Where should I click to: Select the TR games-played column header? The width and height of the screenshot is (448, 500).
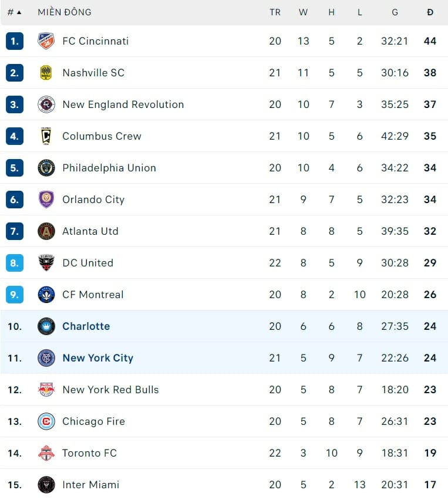click(x=275, y=11)
